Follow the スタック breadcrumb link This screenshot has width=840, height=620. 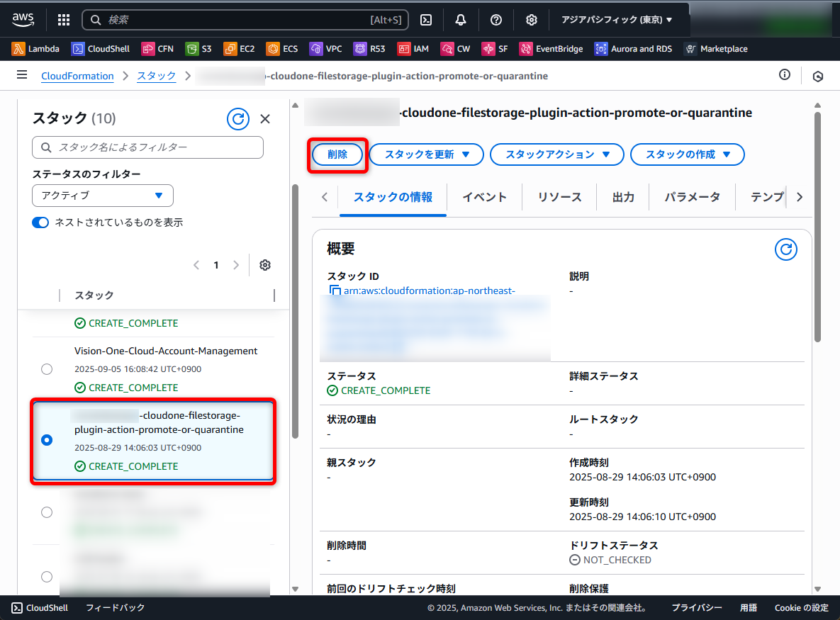point(157,76)
